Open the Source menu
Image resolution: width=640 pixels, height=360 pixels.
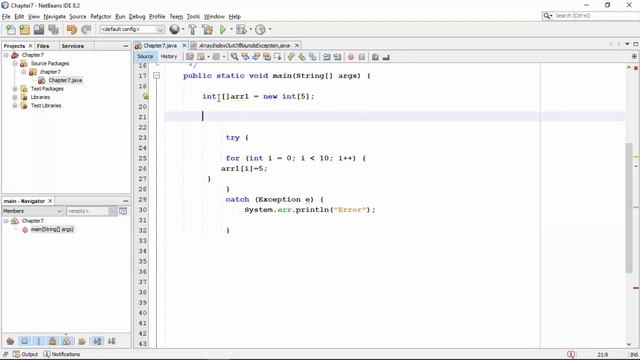(78, 16)
